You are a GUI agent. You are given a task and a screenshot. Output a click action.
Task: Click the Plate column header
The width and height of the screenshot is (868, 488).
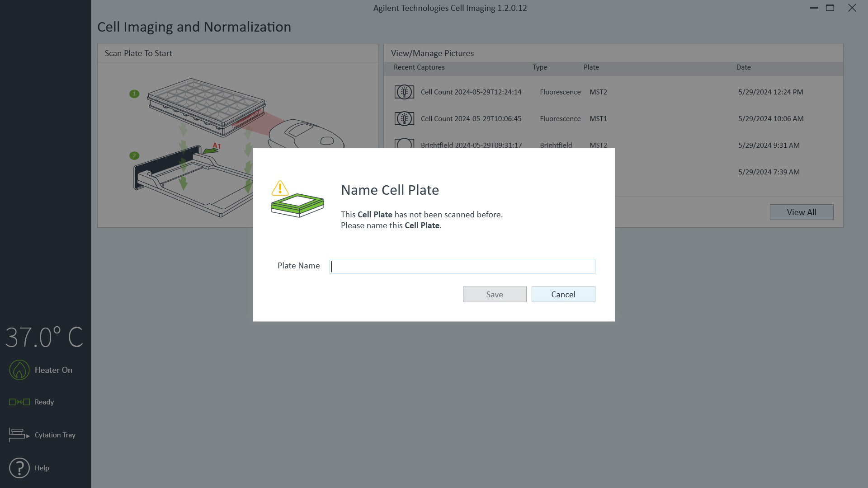point(591,67)
